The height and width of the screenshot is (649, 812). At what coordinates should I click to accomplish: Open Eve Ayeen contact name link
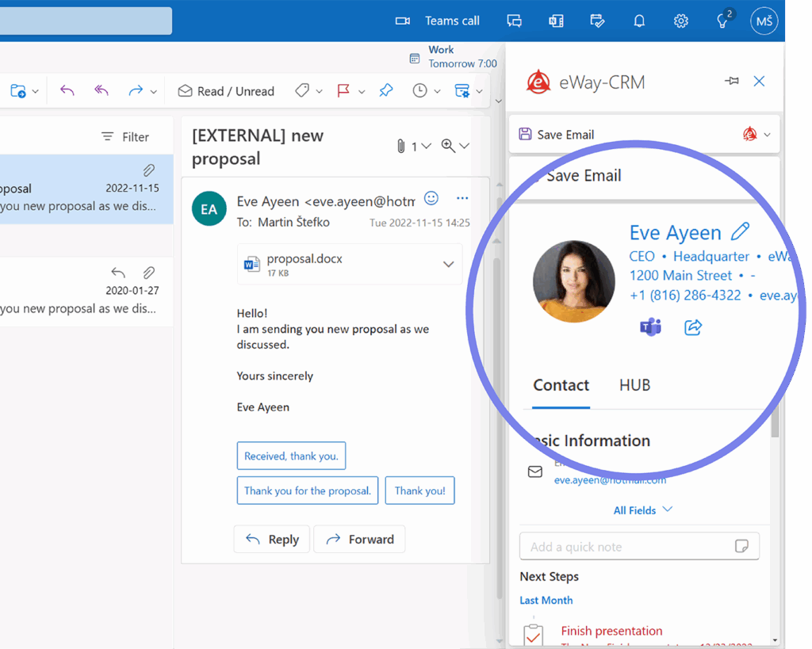click(x=676, y=233)
